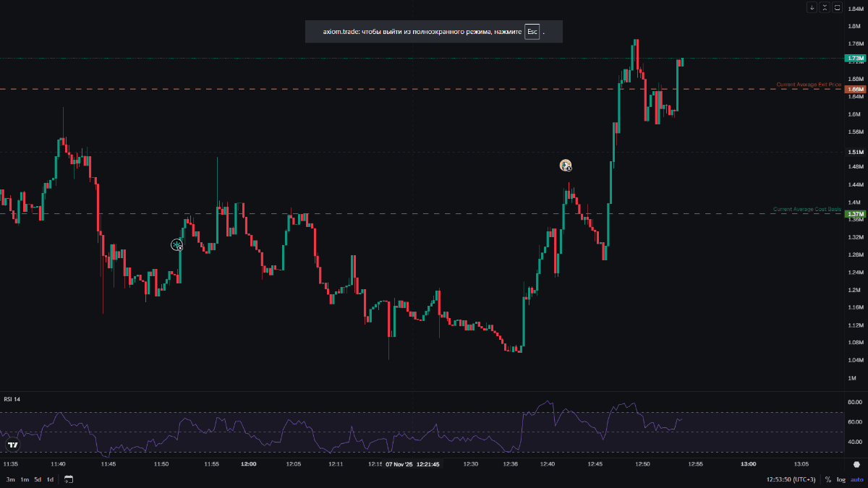Click the Current Average Cost Basis label
Image resolution: width=868 pixels, height=488 pixels.
point(807,209)
